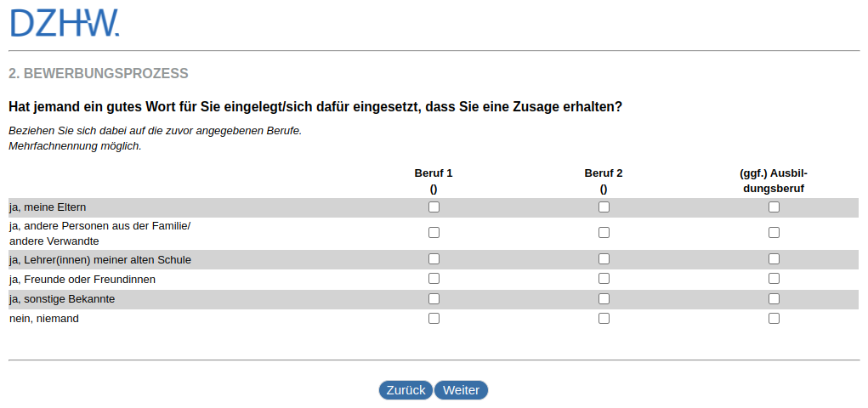Select 'Freunde oder Freundinnen' for Beruf 2

click(604, 278)
